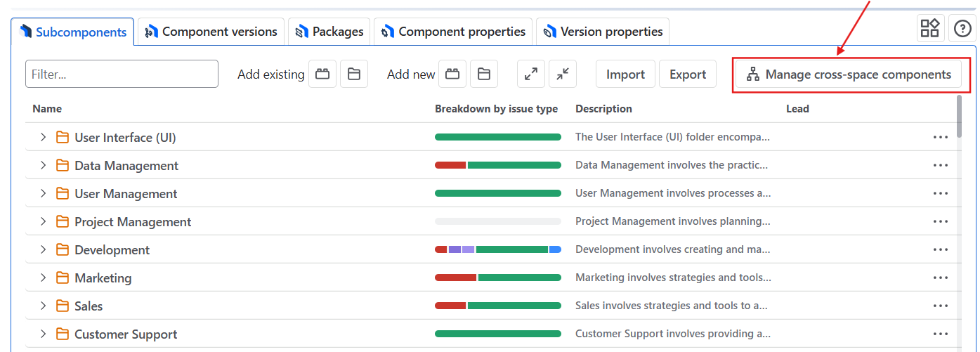The height and width of the screenshot is (352, 980).
Task: Add existing folder via folder icon
Action: pos(354,74)
